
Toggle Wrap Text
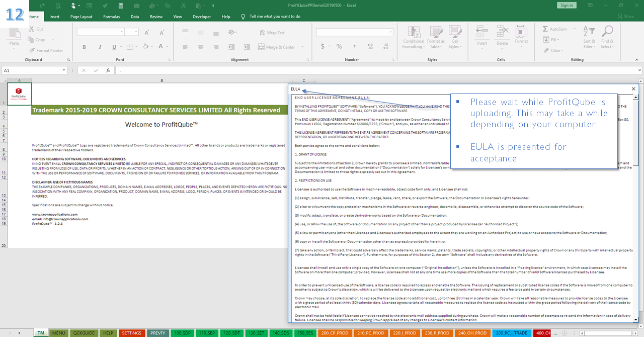click(272, 33)
